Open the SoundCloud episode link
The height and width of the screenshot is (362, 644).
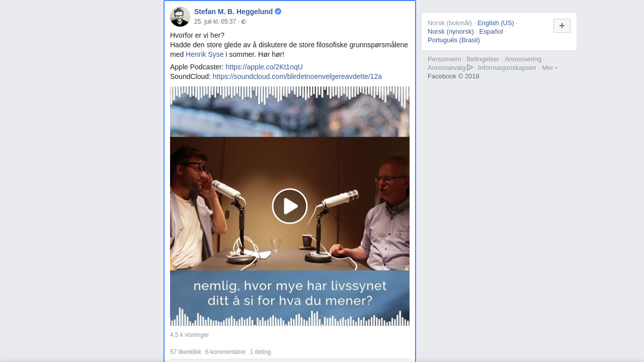coord(297,76)
